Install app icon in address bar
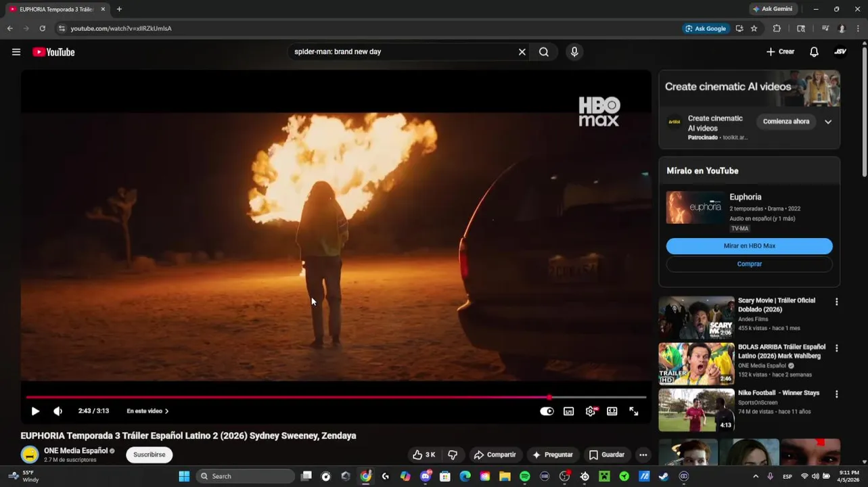Screen dimensions: 868x487 (739, 28)
